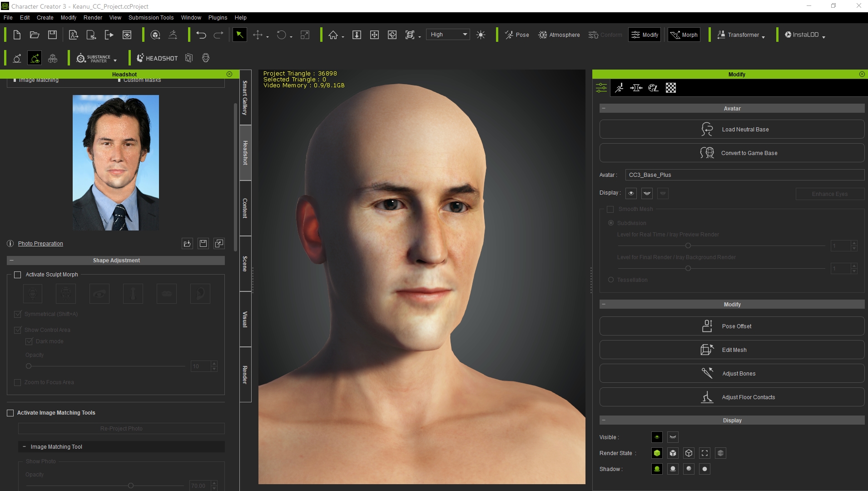
Task: Click the Headshot panel scrollbar
Action: pos(235,177)
